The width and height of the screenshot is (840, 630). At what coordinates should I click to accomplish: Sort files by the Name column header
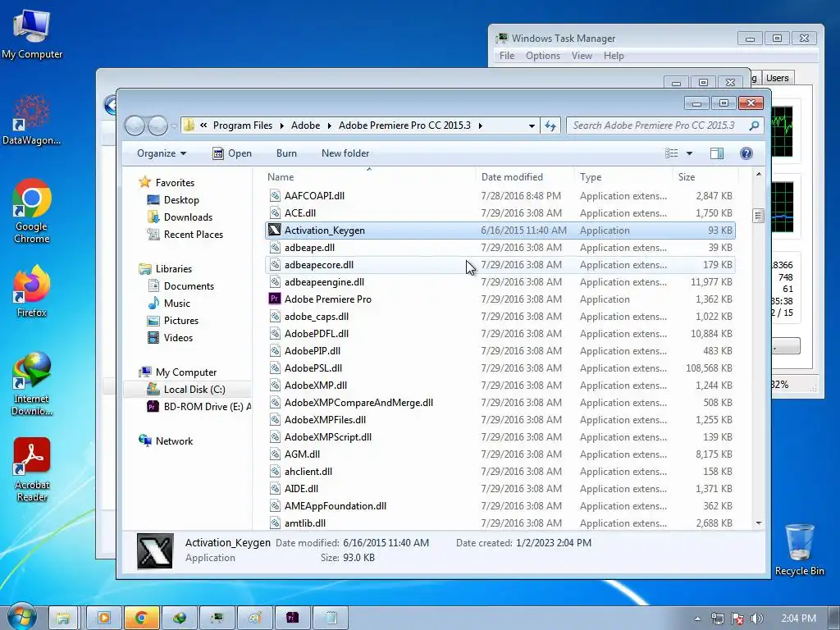click(369, 177)
